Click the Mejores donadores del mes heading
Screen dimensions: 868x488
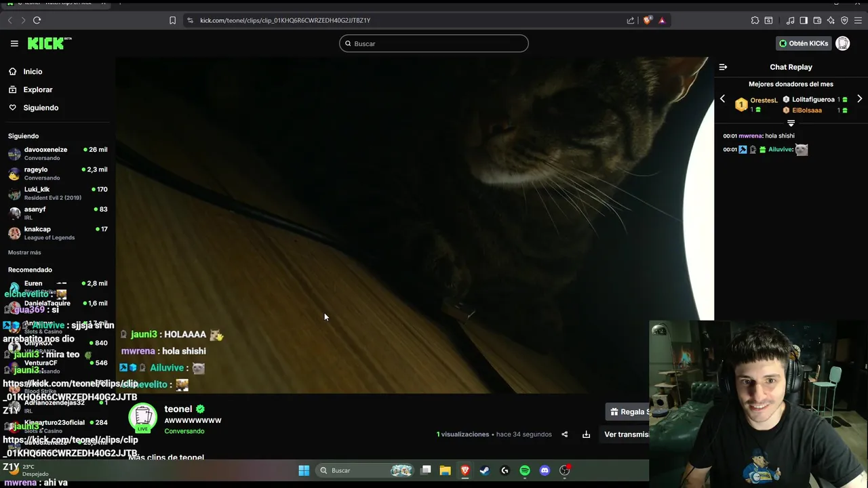coord(791,84)
